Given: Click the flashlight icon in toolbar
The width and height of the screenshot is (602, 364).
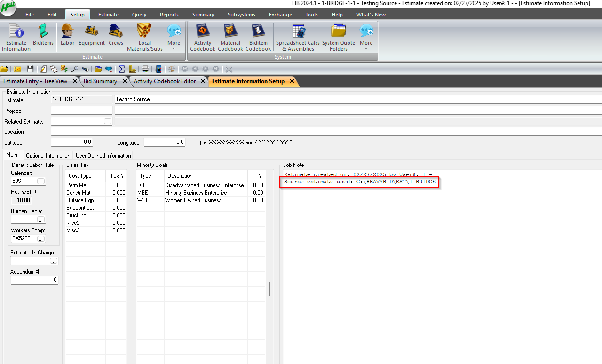Looking at the screenshot, I should pos(85,69).
